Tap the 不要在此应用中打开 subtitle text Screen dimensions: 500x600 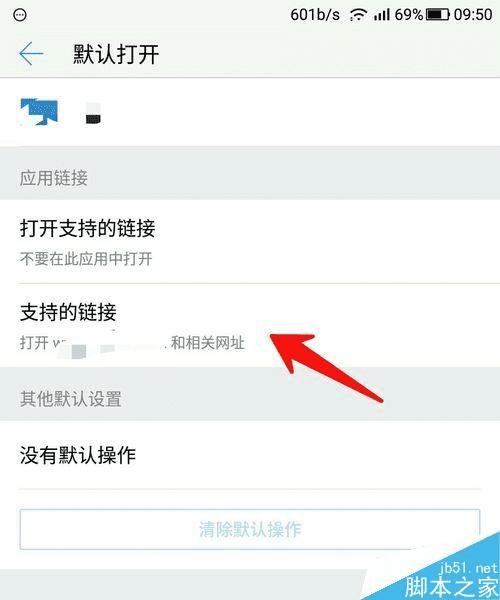[x=86, y=259]
